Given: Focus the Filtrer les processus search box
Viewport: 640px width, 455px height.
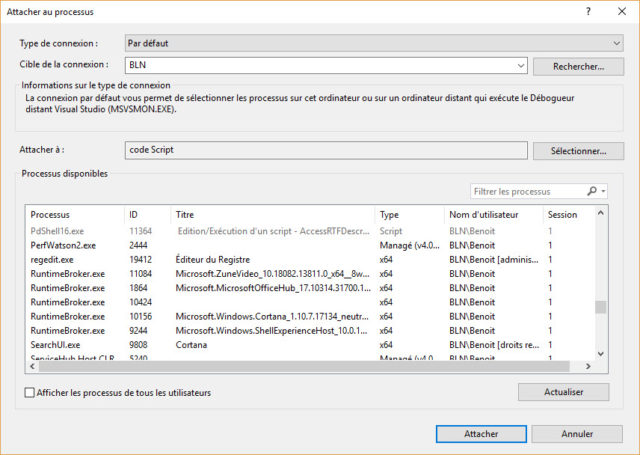Looking at the screenshot, I should [528, 191].
